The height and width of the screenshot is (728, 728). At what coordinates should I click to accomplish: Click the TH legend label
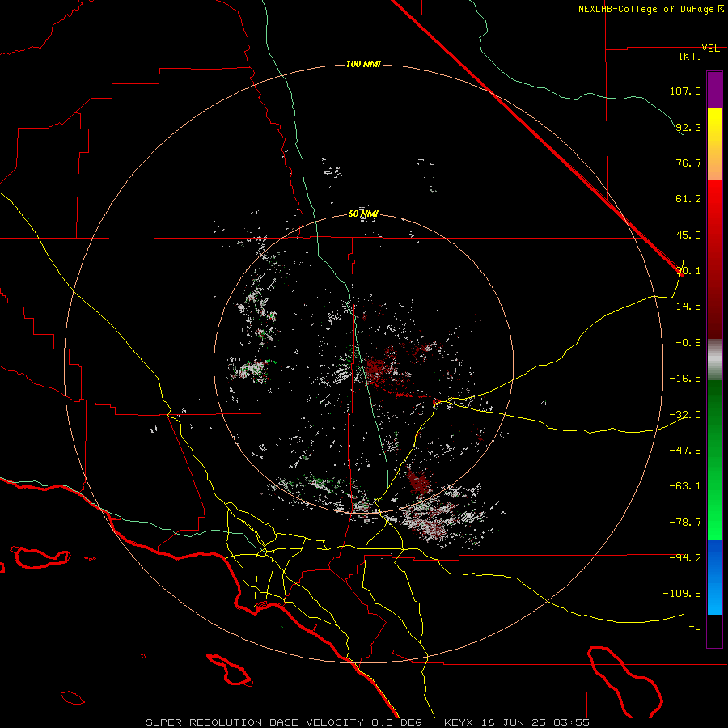point(695,630)
